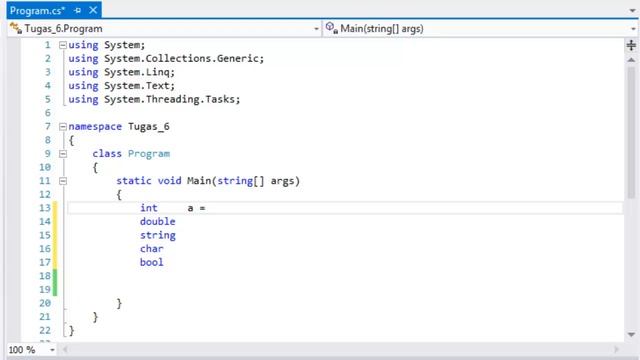Click the split editor handle icon
This screenshot has height=360, width=640.
[x=631, y=45]
